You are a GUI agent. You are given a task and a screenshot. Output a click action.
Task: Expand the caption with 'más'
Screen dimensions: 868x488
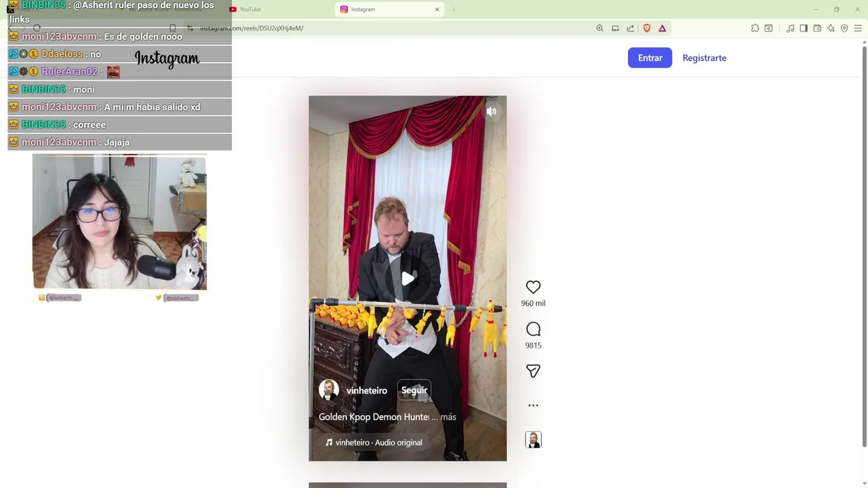tap(448, 417)
